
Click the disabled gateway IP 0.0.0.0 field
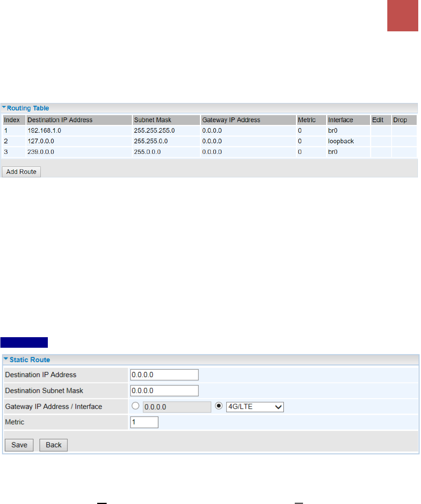(x=177, y=407)
